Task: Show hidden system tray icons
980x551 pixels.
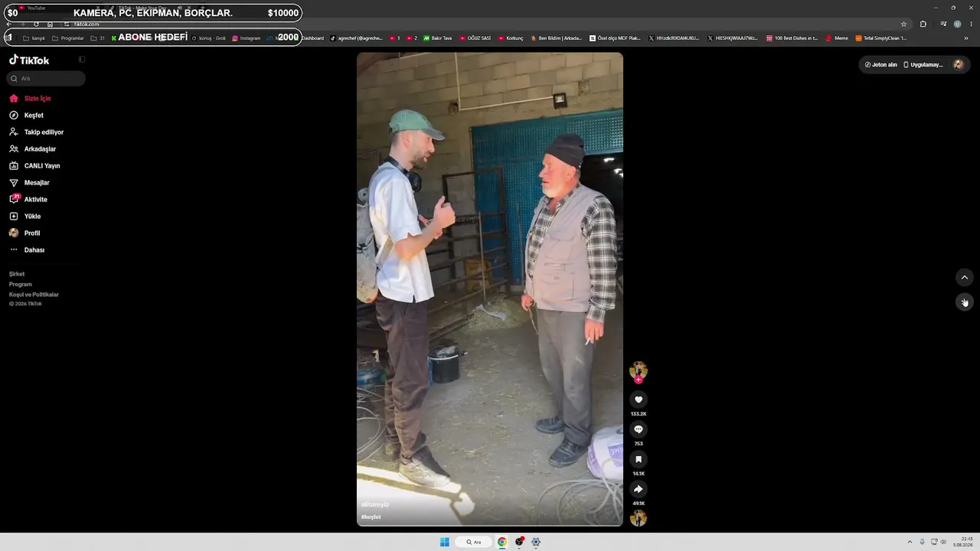Action: tap(910, 542)
